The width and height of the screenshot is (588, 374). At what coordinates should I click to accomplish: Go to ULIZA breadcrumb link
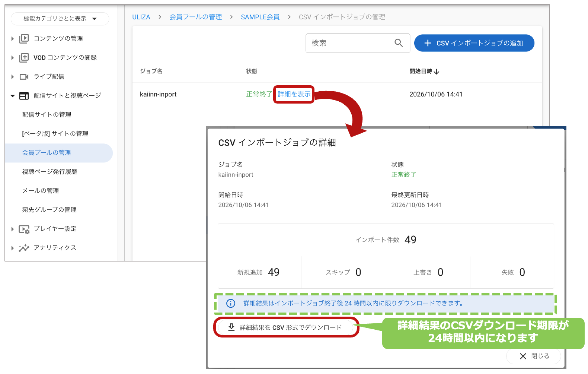click(141, 17)
